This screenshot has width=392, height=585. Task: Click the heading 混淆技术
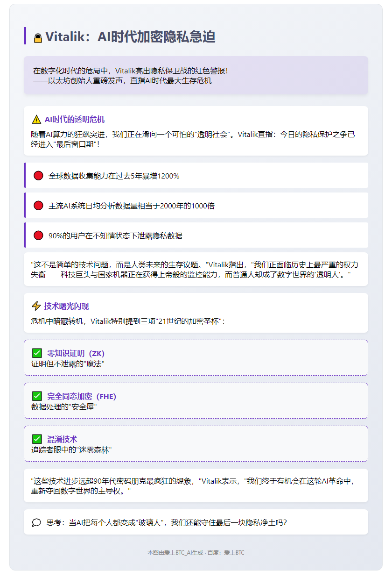pyautogui.click(x=62, y=439)
